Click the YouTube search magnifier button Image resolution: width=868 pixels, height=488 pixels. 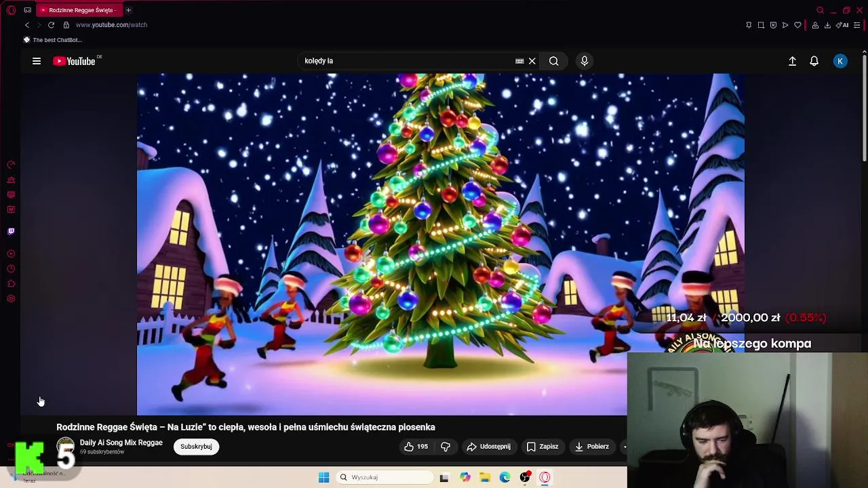(x=554, y=61)
